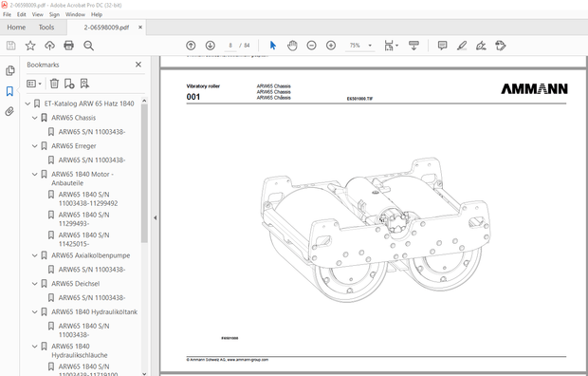Go to next page arrow

(x=210, y=46)
